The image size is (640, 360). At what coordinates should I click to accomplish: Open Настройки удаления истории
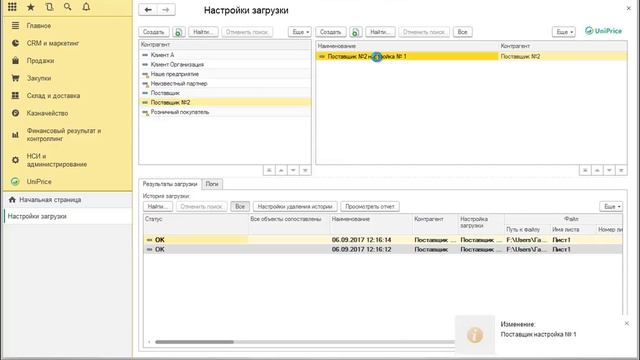pyautogui.click(x=295, y=207)
